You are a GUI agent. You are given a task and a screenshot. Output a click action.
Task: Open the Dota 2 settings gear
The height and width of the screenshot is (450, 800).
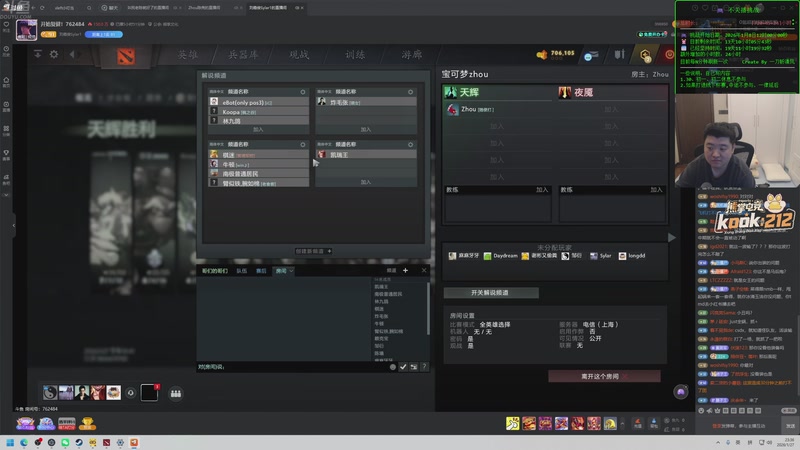(54, 54)
